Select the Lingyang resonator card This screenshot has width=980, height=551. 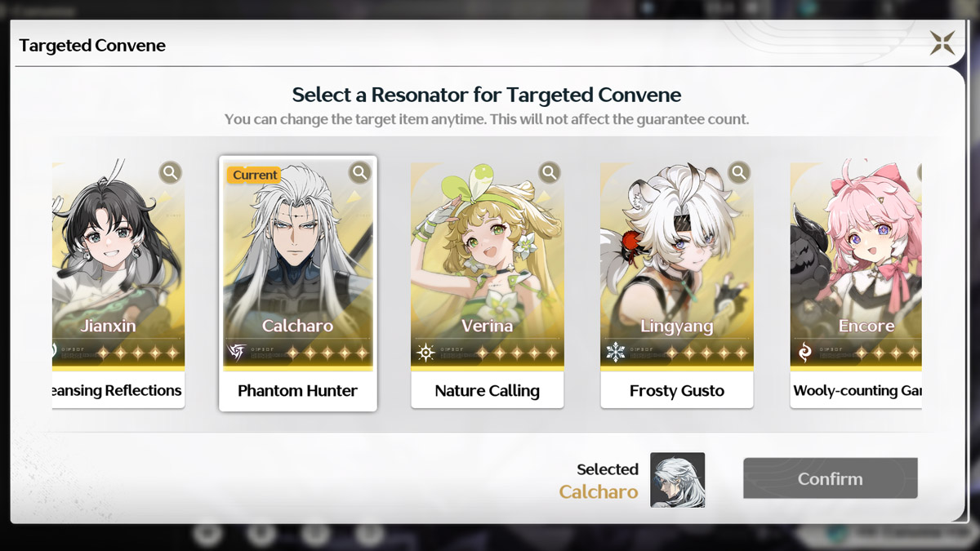pos(677,283)
